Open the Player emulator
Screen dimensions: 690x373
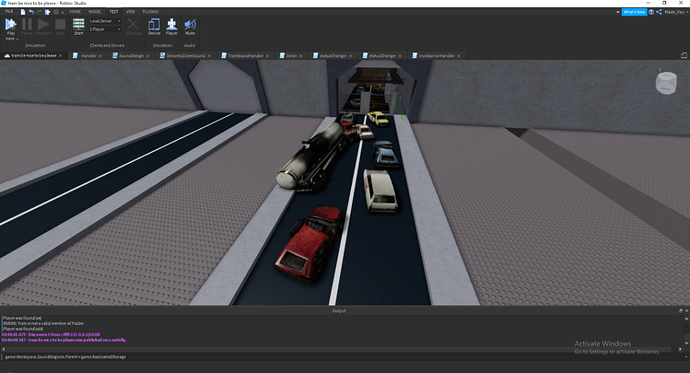pyautogui.click(x=172, y=27)
